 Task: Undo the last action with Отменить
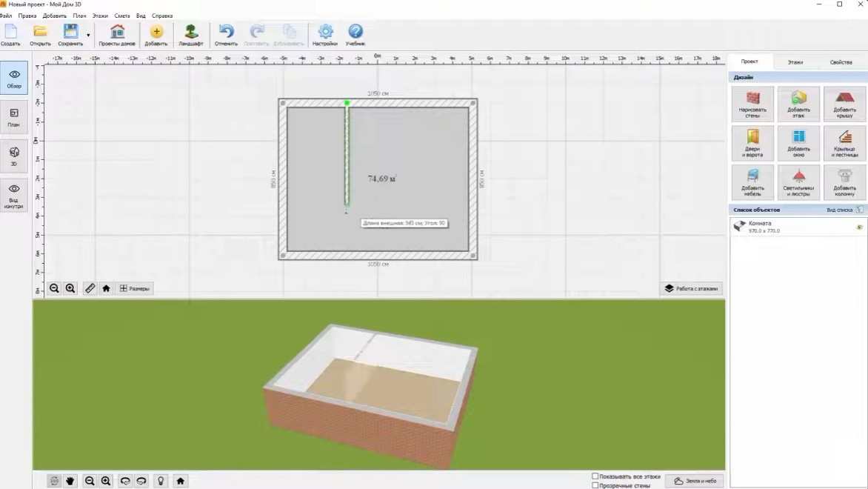[226, 35]
